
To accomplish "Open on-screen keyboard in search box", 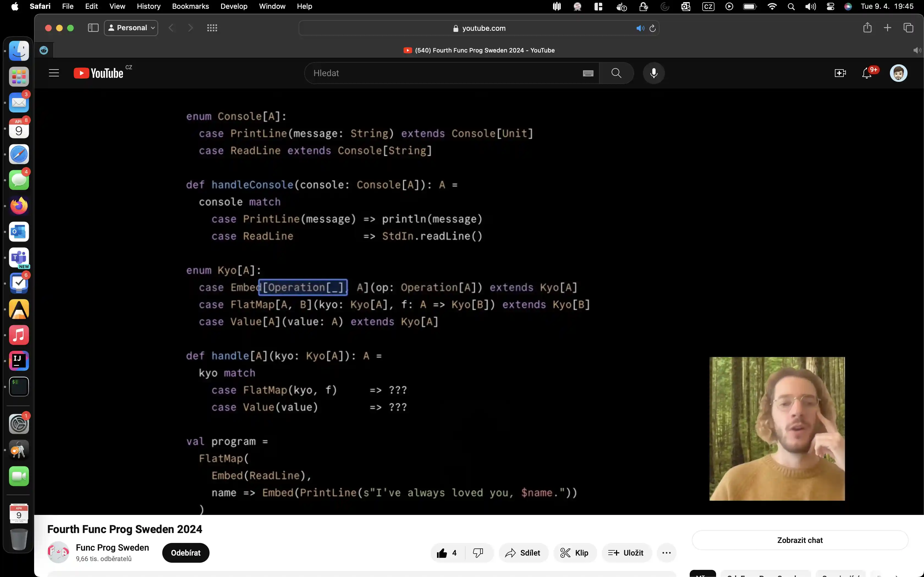I will (x=588, y=73).
